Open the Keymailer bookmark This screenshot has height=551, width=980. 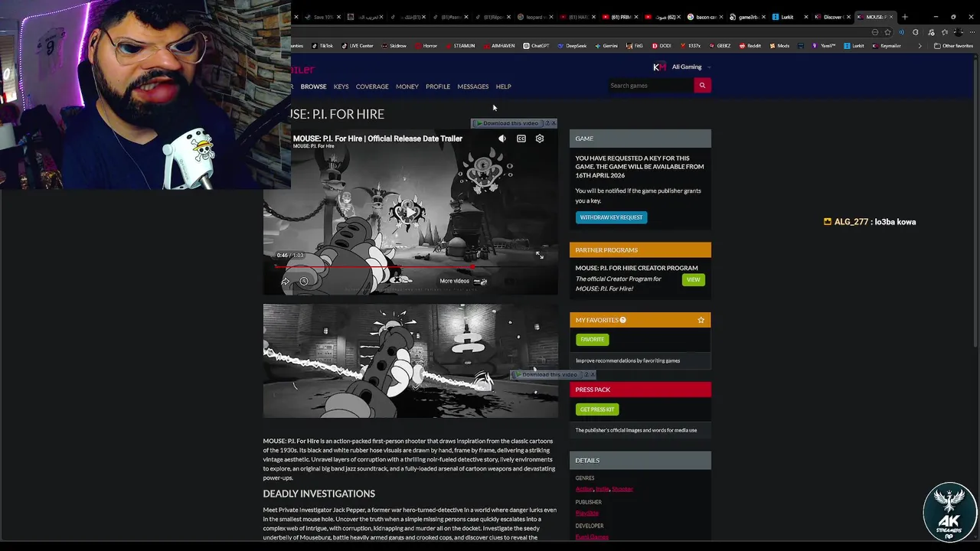887,46
